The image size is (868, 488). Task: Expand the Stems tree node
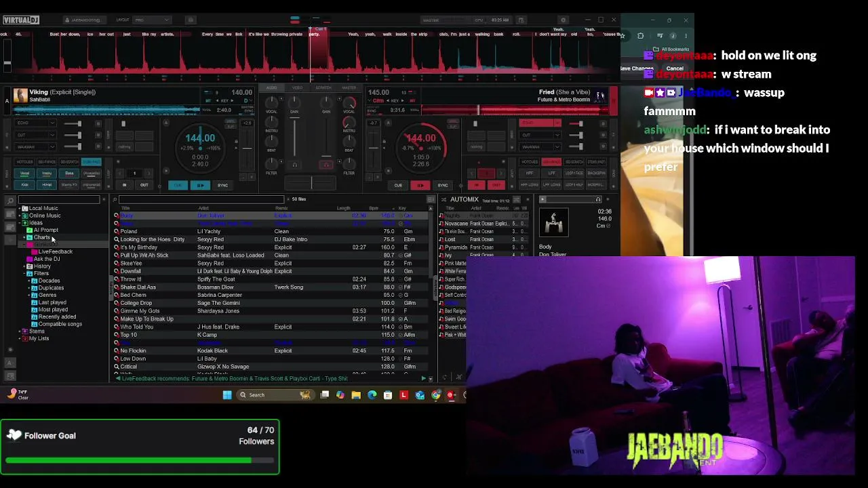(20, 331)
